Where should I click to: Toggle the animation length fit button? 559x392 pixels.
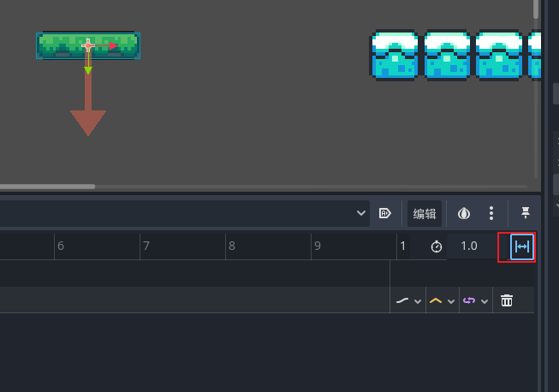522,246
